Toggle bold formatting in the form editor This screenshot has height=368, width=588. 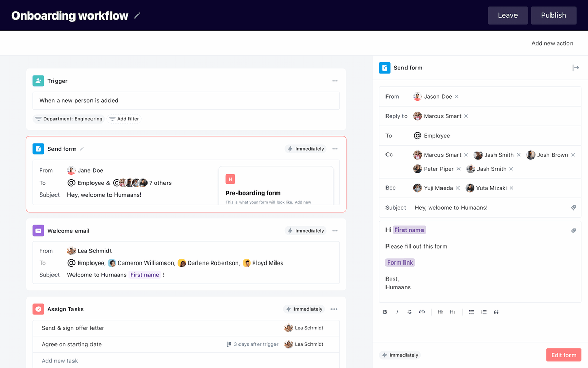tap(384, 312)
